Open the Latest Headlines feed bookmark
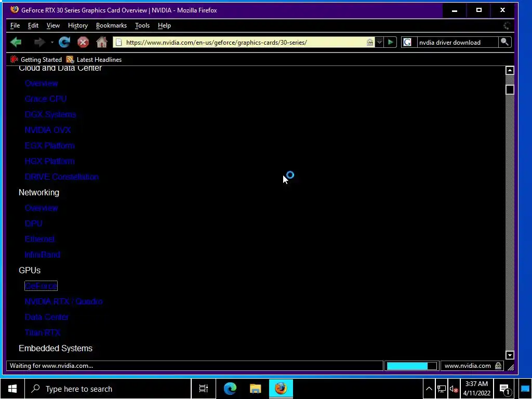Viewport: 532px width, 399px height. pyautogui.click(x=94, y=60)
